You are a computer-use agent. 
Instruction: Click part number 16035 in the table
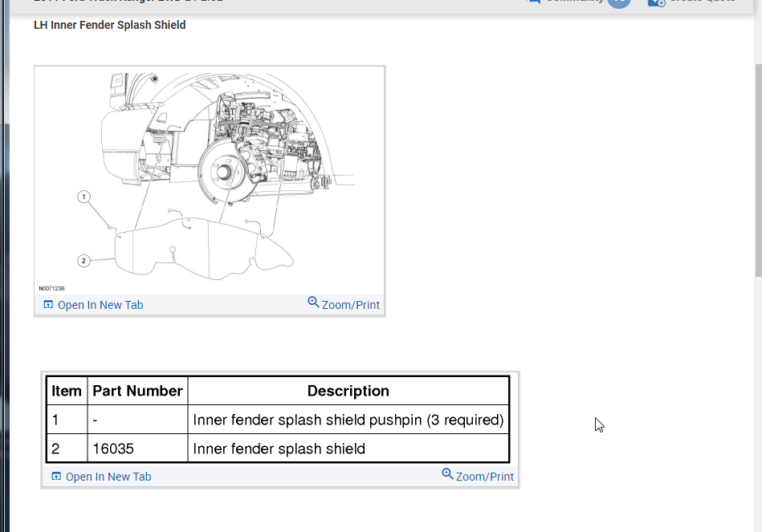(x=113, y=449)
